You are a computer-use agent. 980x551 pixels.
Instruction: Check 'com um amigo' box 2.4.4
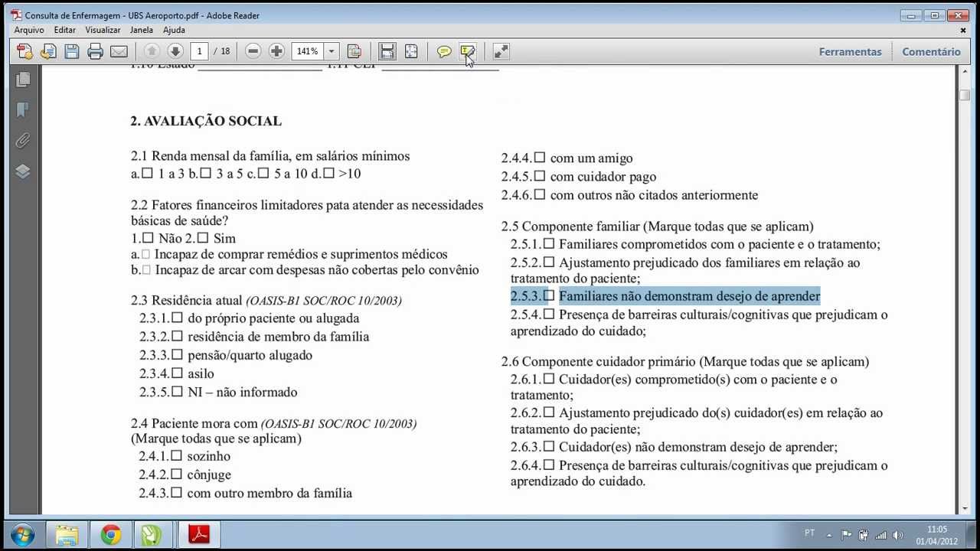coord(539,158)
